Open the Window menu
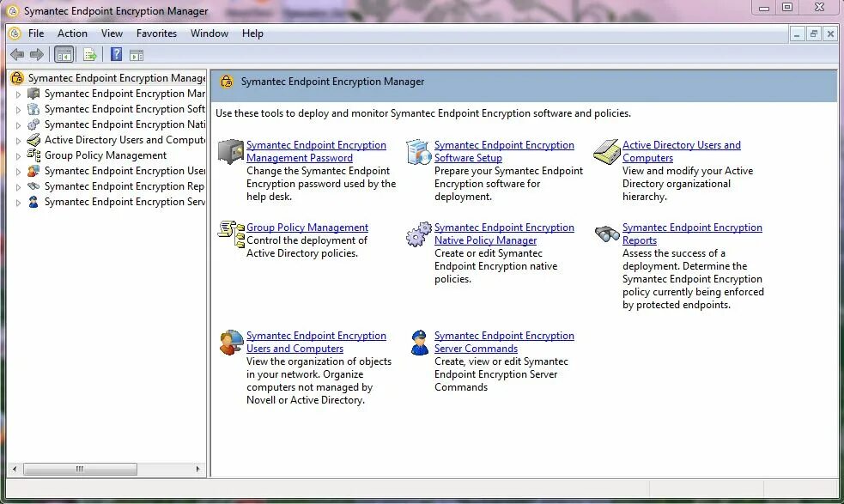The width and height of the screenshot is (844, 504). point(209,33)
